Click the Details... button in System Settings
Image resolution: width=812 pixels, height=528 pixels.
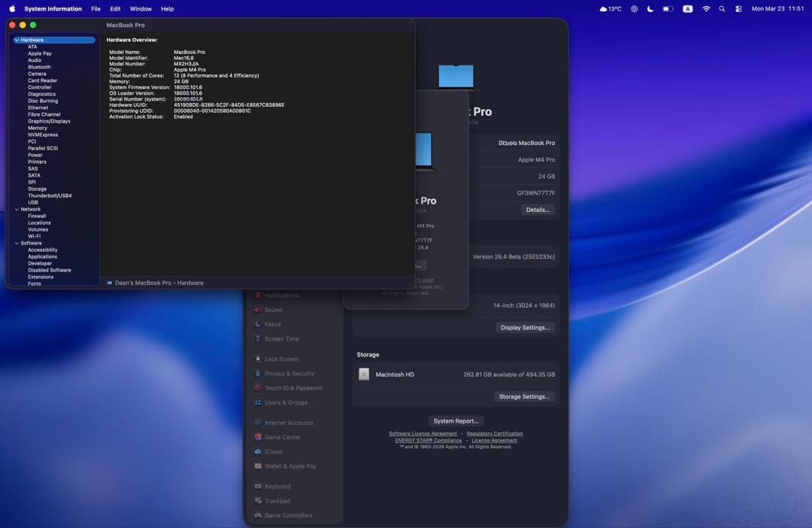[x=538, y=210]
